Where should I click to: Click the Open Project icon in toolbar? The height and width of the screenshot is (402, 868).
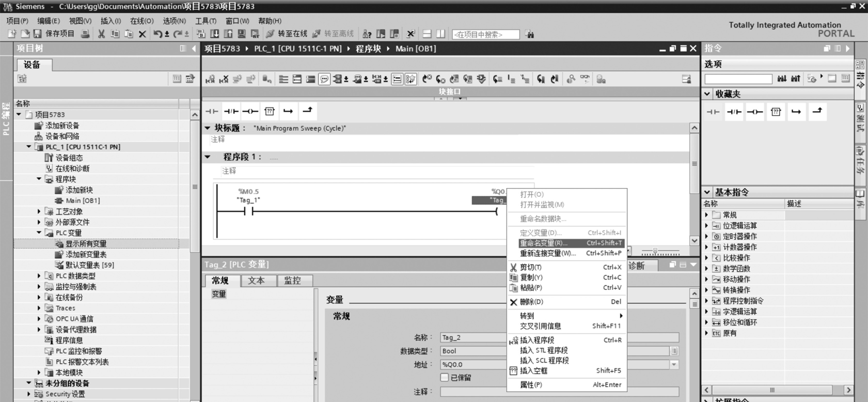[24, 34]
